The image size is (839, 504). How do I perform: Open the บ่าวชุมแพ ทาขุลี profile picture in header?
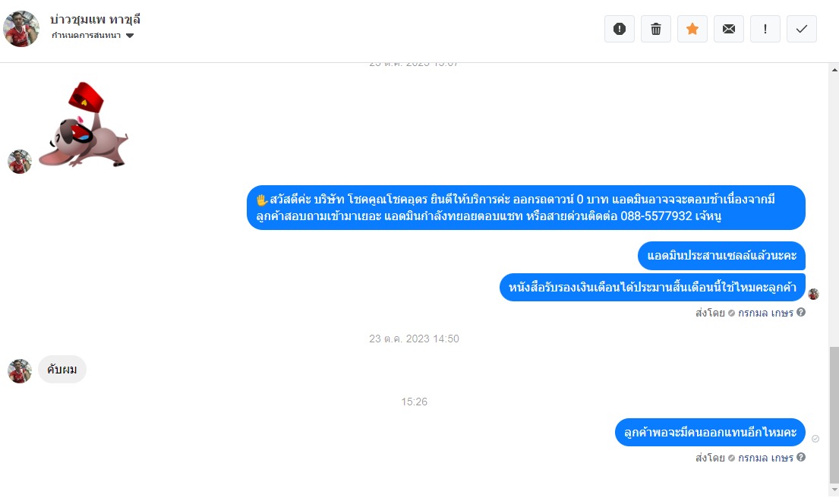click(x=21, y=29)
